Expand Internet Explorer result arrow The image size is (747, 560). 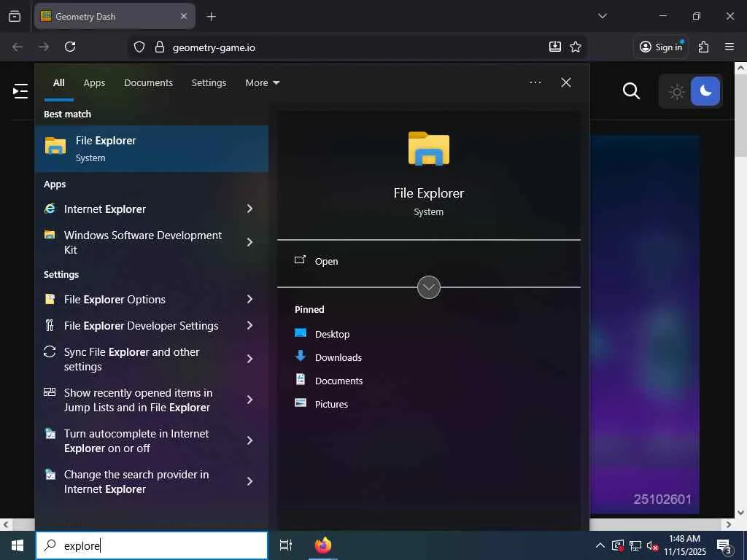(249, 209)
